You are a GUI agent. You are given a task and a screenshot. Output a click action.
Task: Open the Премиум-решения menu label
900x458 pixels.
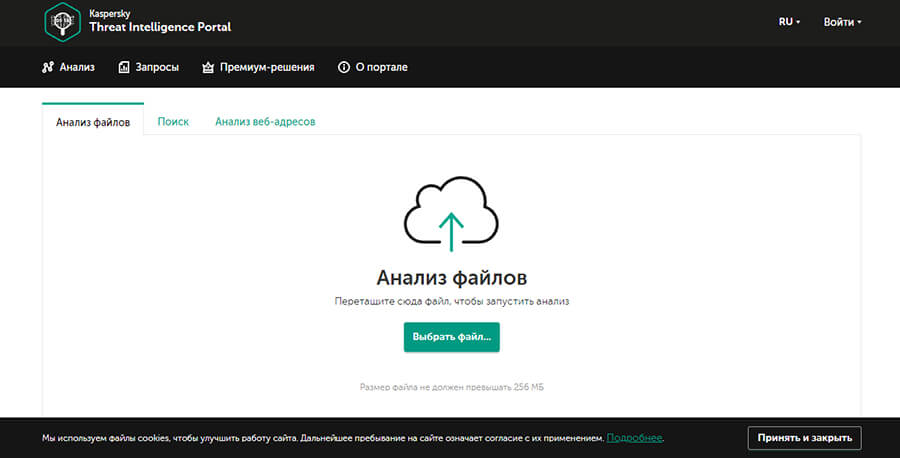pos(267,68)
